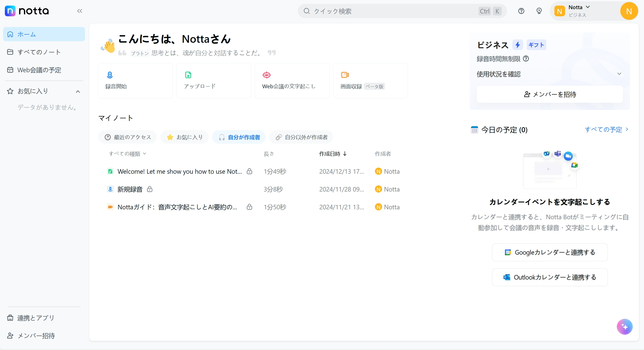Open Web会議の予定 in sidebar
The height and width of the screenshot is (350, 644).
44,70
